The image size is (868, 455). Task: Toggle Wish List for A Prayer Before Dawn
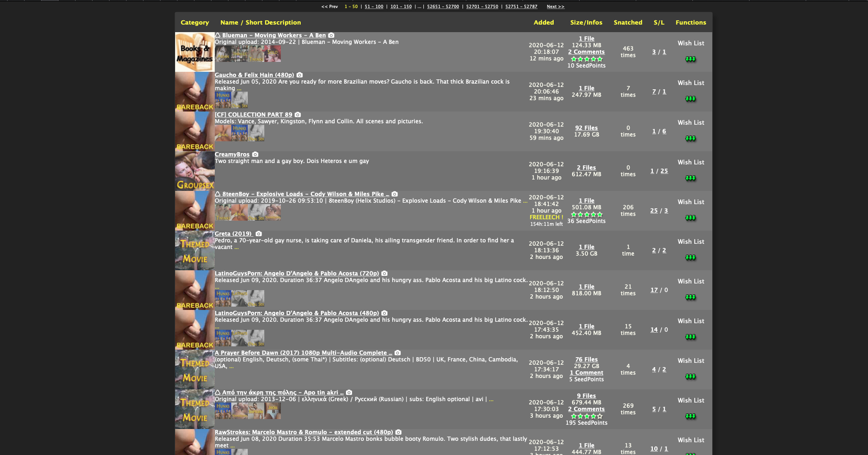coord(691,361)
